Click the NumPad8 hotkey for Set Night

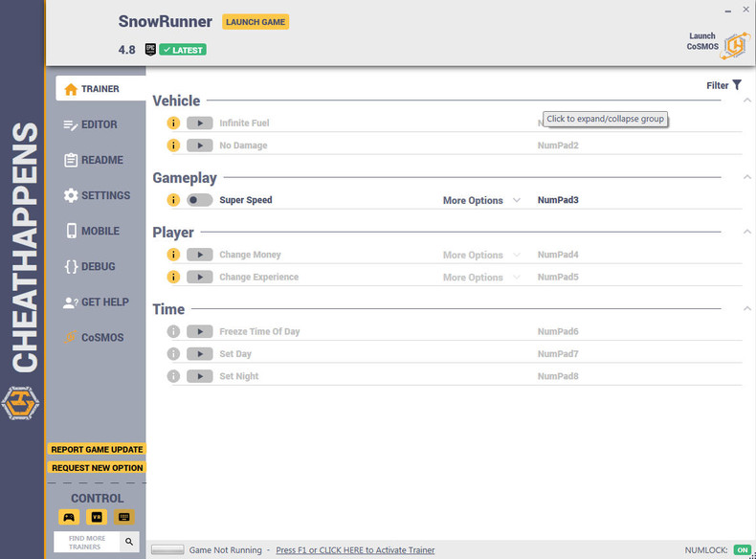pos(558,376)
